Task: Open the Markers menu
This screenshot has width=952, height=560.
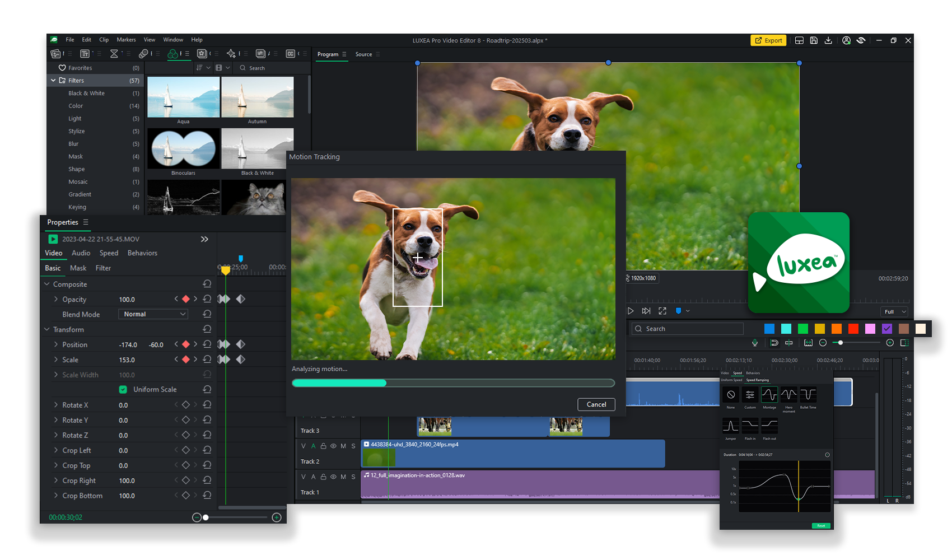Action: click(126, 40)
